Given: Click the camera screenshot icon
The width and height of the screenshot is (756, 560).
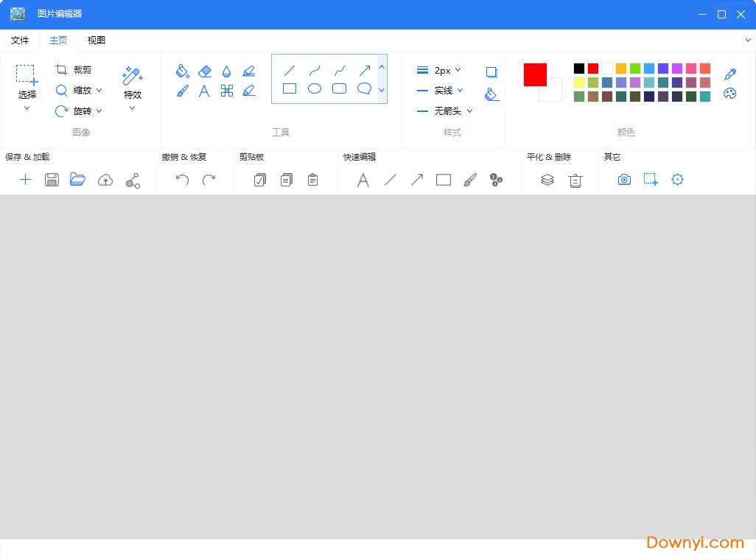Looking at the screenshot, I should [x=624, y=179].
